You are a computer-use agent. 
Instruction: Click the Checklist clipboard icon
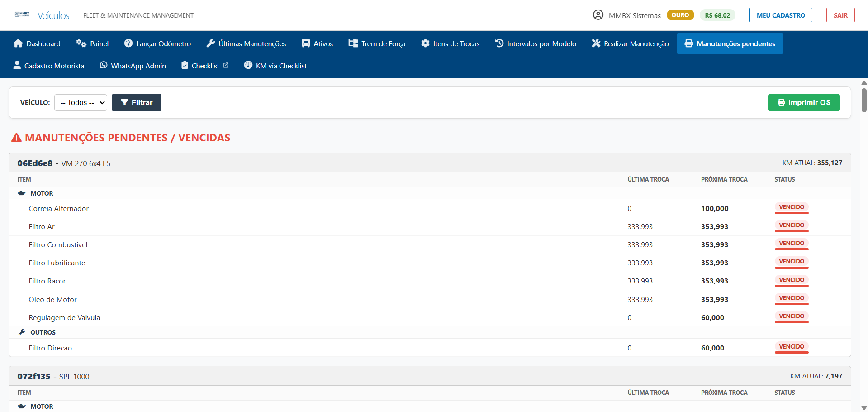(185, 65)
